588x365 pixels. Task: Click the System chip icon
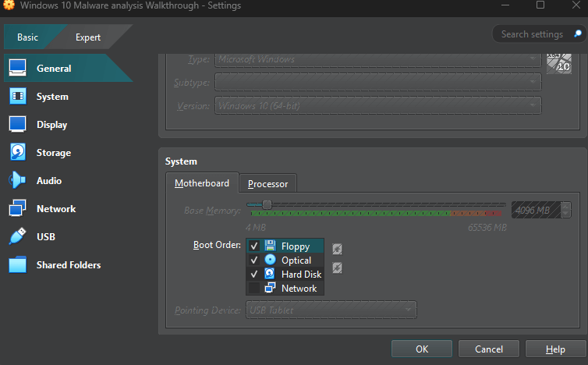point(18,96)
